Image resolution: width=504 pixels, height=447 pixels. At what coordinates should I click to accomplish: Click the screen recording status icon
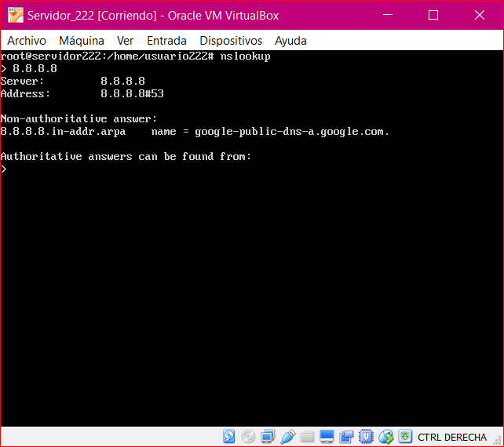(346, 437)
